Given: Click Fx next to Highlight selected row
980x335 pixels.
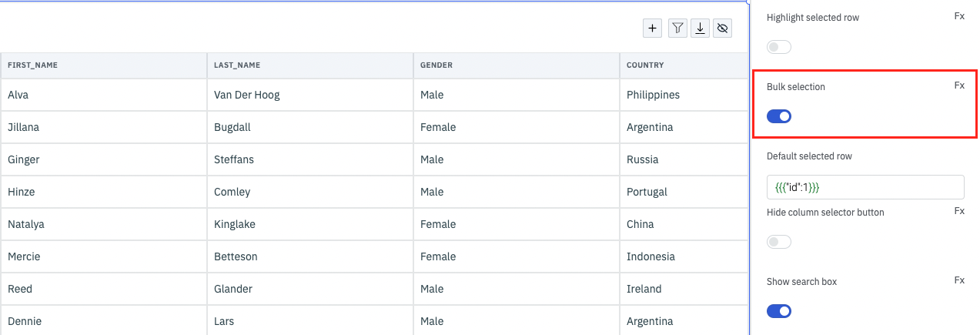Looking at the screenshot, I should pyautogui.click(x=959, y=15).
